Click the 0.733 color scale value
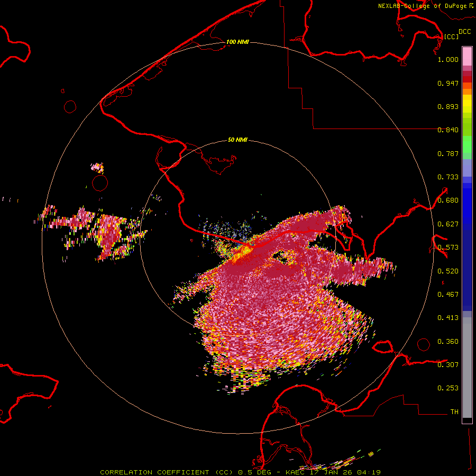This screenshot has width=476, height=476. 448,177
